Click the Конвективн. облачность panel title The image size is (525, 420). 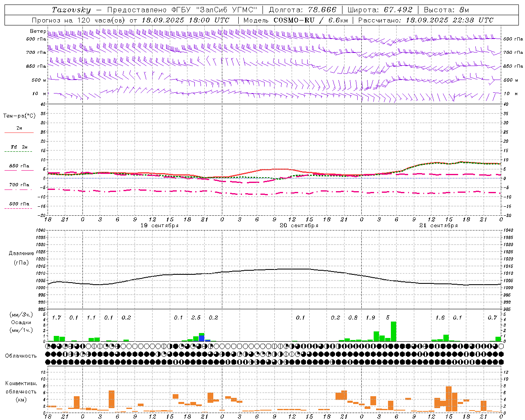pyautogui.click(x=21, y=387)
